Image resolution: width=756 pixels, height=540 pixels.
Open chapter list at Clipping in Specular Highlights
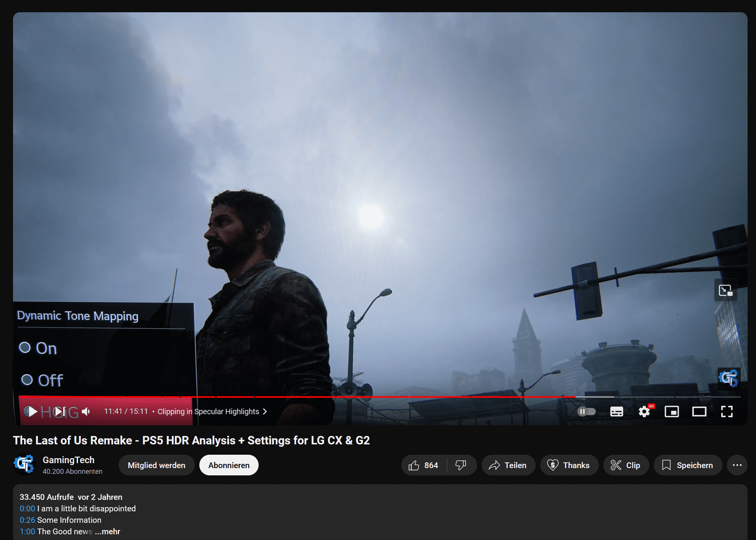(212, 412)
